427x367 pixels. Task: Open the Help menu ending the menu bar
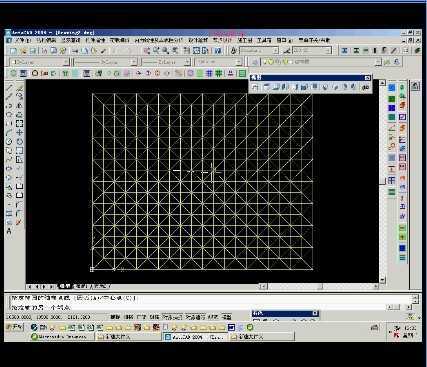[x=314, y=40]
